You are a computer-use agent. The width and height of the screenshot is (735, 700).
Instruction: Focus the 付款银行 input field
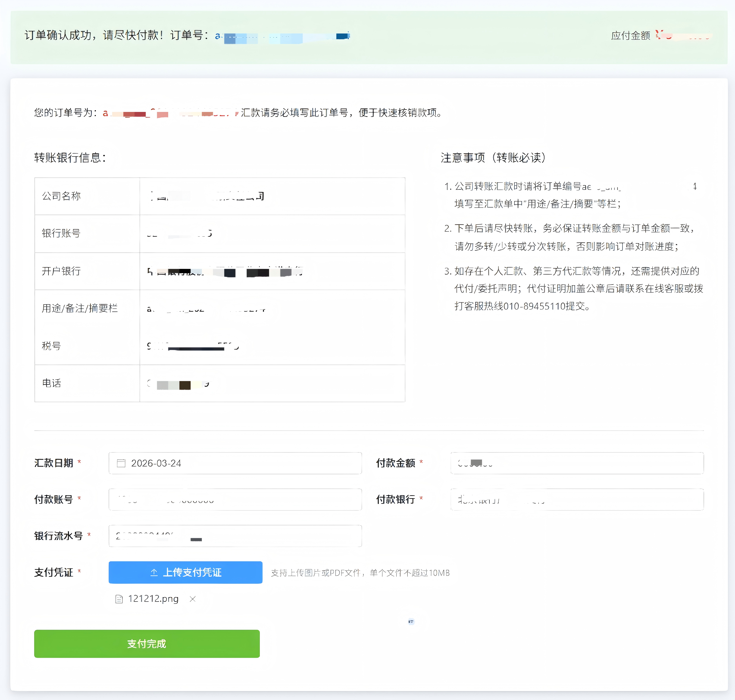pos(577,499)
